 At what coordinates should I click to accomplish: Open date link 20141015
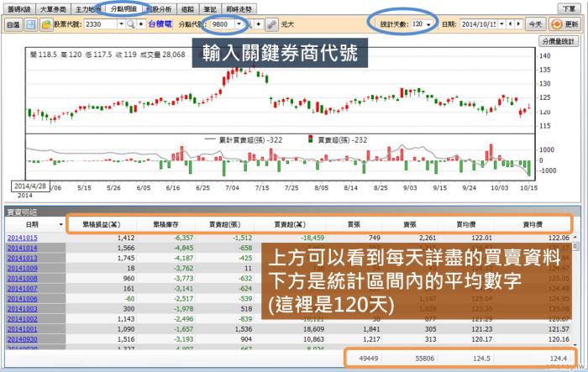22,238
